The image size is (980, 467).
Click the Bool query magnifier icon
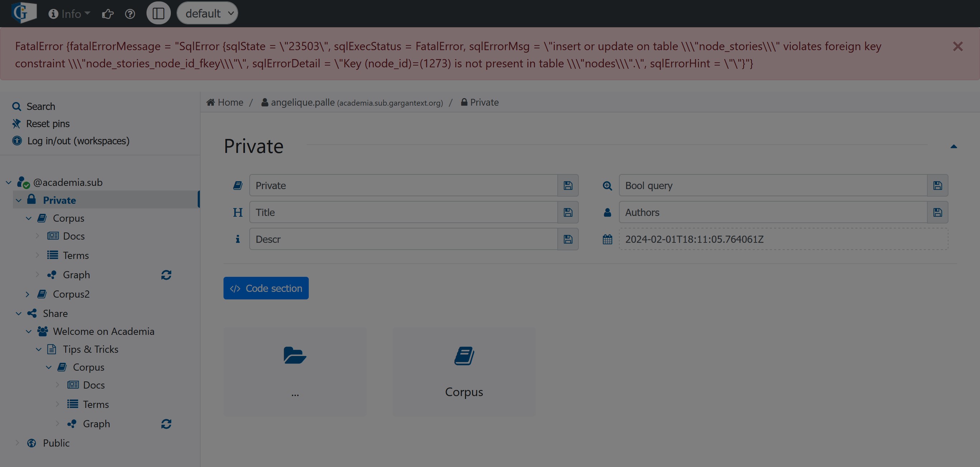tap(607, 186)
